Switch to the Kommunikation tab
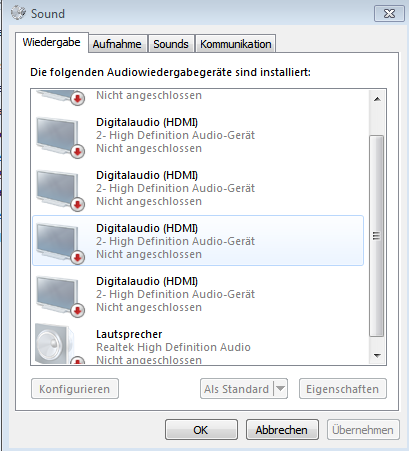409x451 pixels. (235, 44)
